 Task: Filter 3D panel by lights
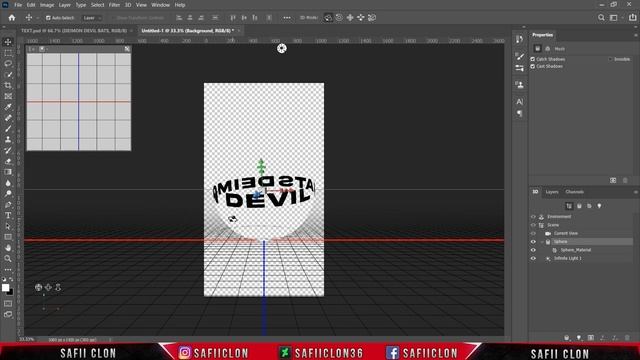[599, 206]
